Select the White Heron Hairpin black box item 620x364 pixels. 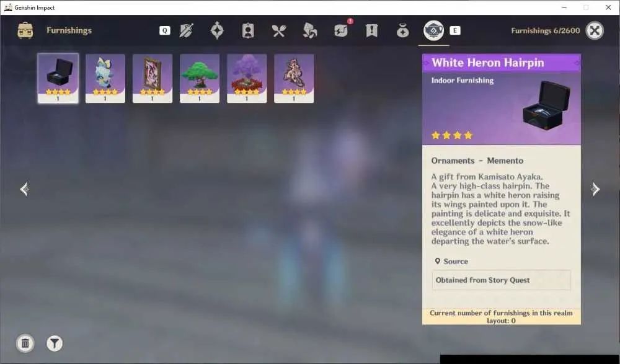pyautogui.click(x=58, y=78)
